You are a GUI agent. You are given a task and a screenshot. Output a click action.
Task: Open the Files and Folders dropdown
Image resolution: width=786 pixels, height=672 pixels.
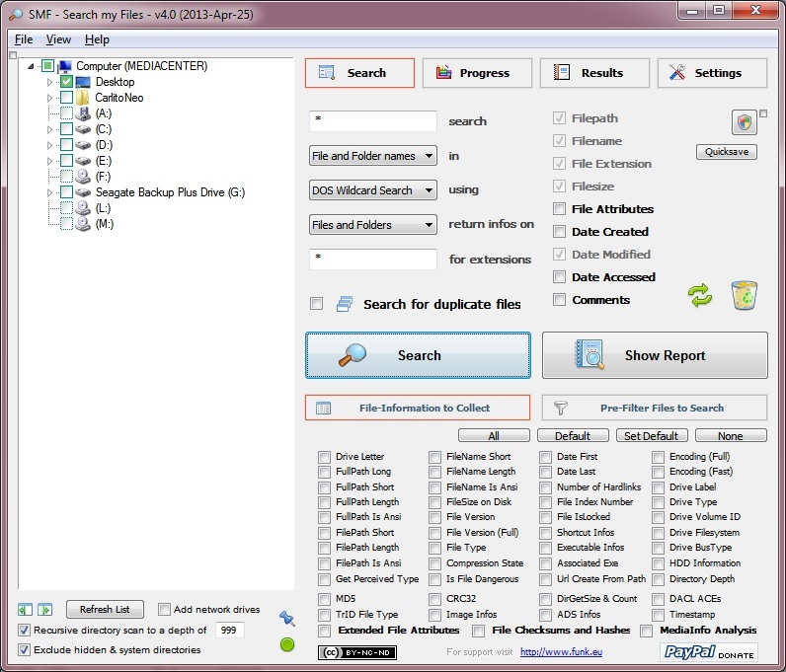click(373, 225)
